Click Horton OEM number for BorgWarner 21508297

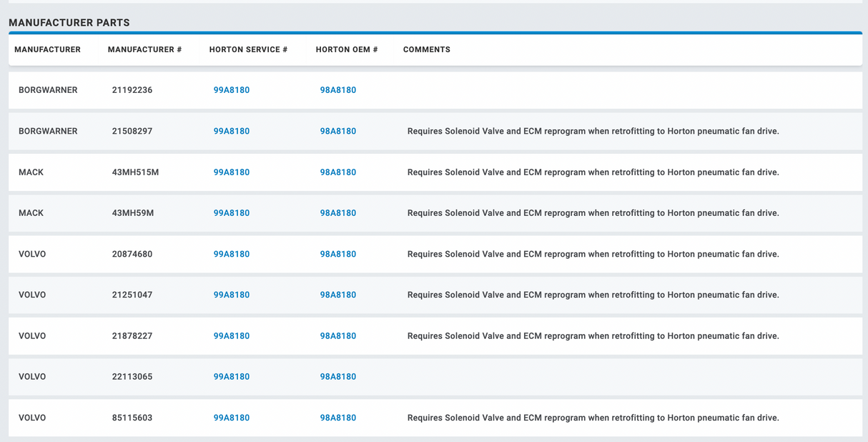(337, 131)
